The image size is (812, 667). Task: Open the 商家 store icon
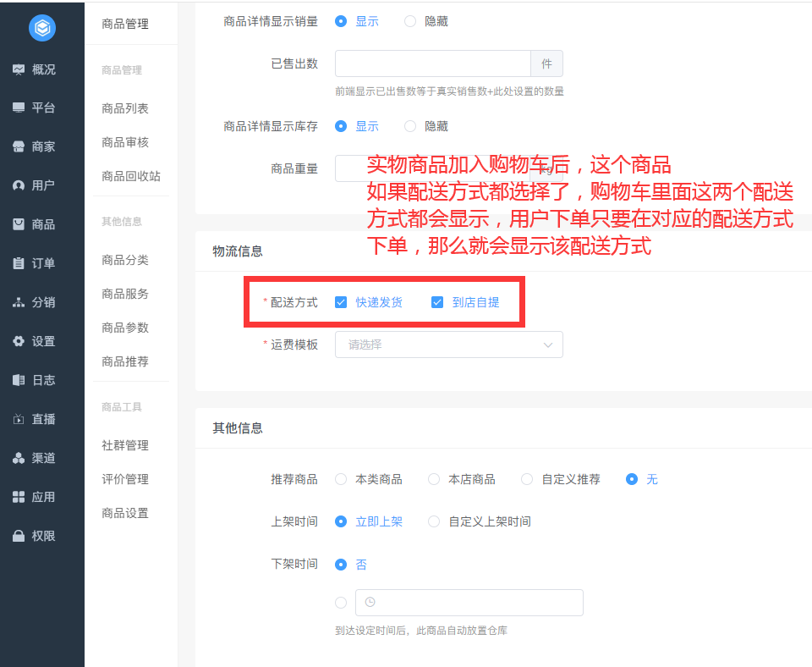click(19, 146)
